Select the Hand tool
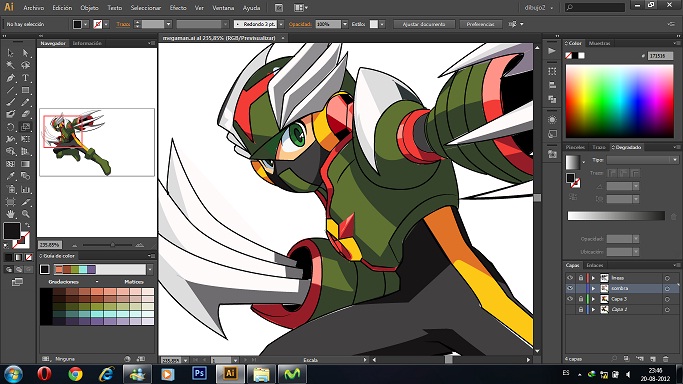The image size is (683, 384). click(10, 214)
